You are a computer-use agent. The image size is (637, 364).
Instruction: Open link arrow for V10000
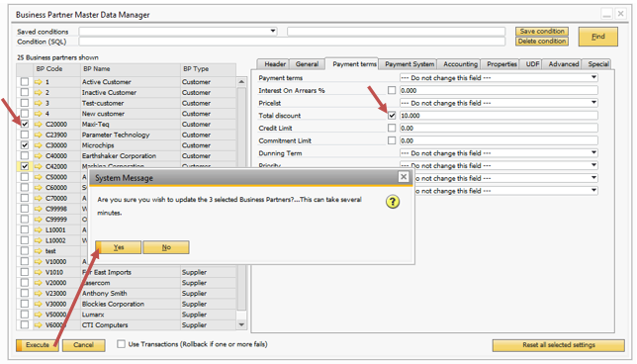[x=39, y=261]
